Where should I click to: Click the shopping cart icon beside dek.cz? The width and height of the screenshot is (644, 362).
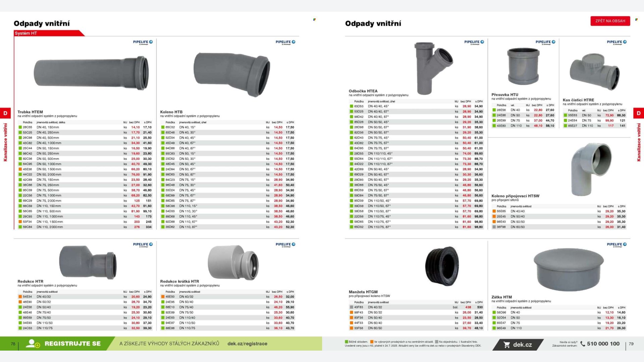(x=507, y=345)
